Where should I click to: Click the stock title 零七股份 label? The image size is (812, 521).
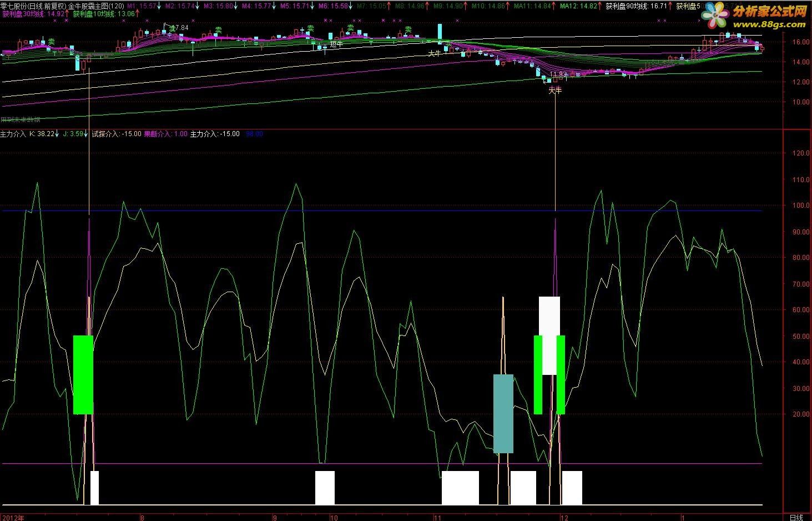click(x=14, y=6)
